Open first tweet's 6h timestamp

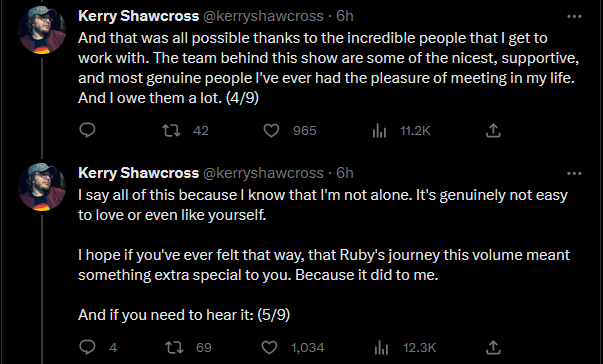(x=345, y=16)
